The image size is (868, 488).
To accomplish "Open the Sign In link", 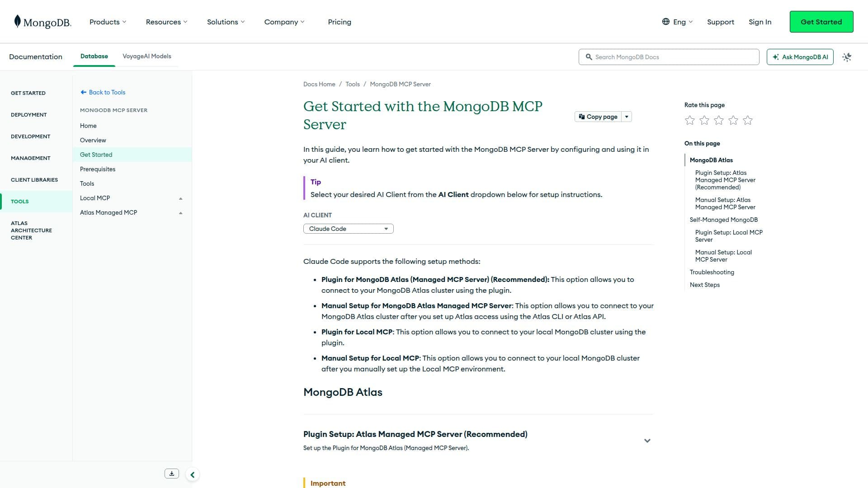I will point(760,22).
